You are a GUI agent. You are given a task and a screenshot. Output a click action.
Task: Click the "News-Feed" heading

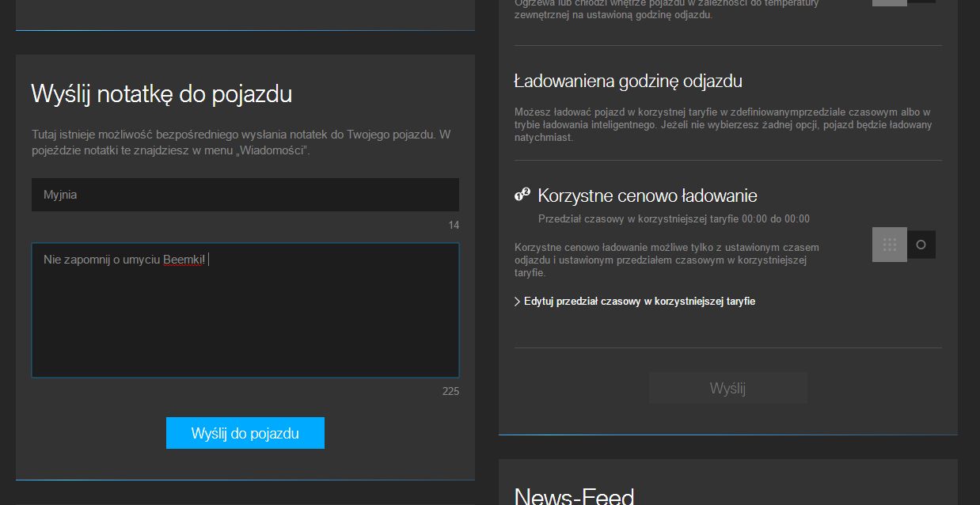[575, 496]
